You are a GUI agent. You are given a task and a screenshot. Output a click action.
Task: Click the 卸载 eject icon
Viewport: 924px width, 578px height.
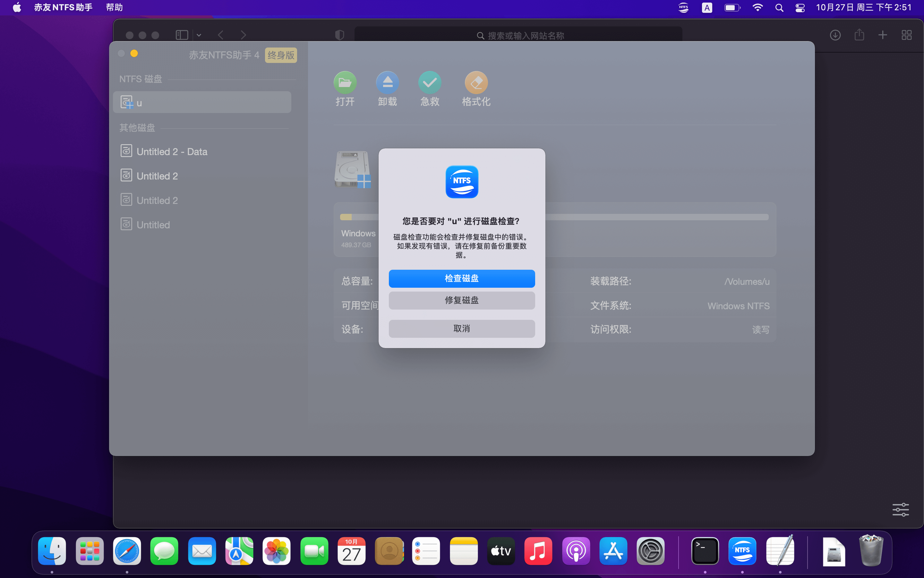[387, 83]
